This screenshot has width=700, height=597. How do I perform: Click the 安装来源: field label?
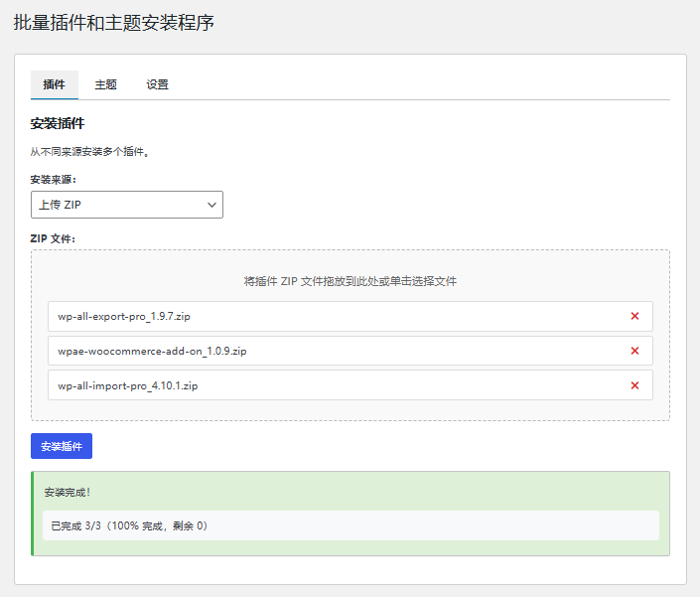(54, 180)
